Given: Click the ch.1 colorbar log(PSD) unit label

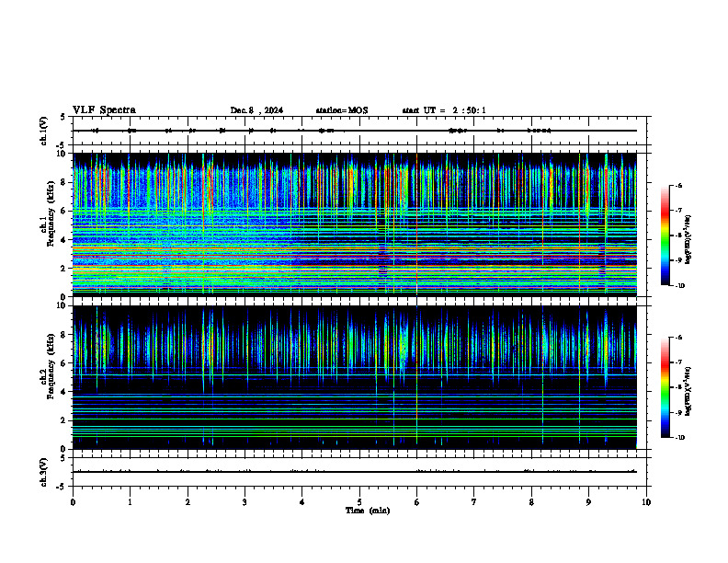Looking at the screenshot, I should 688,239.
